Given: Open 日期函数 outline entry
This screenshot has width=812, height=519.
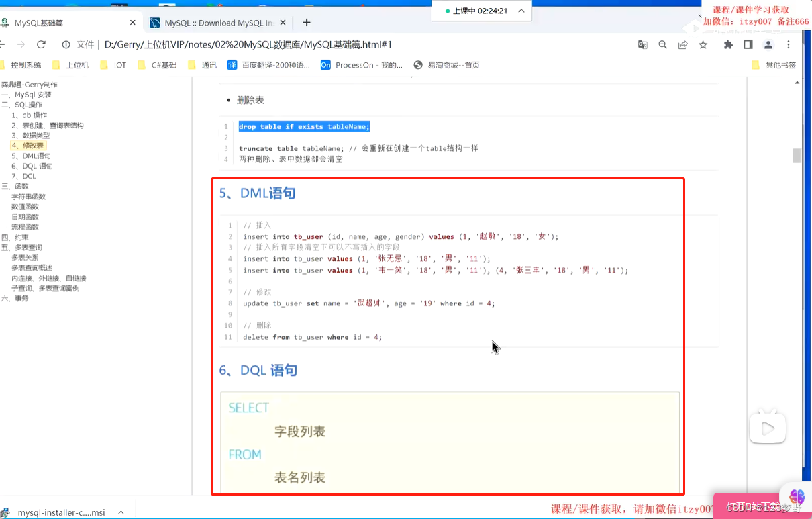Looking at the screenshot, I should pyautogui.click(x=25, y=217).
